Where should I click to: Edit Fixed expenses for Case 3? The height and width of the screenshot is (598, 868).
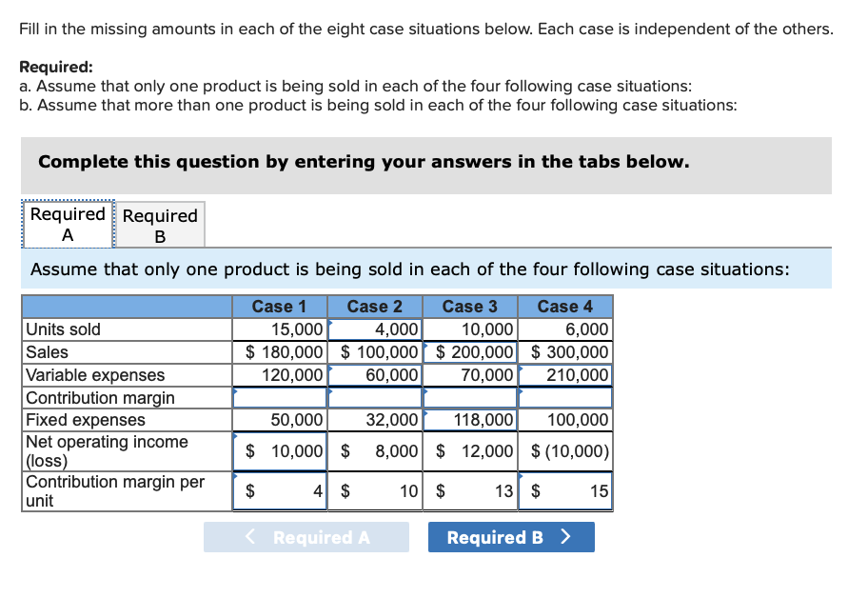[x=470, y=420]
